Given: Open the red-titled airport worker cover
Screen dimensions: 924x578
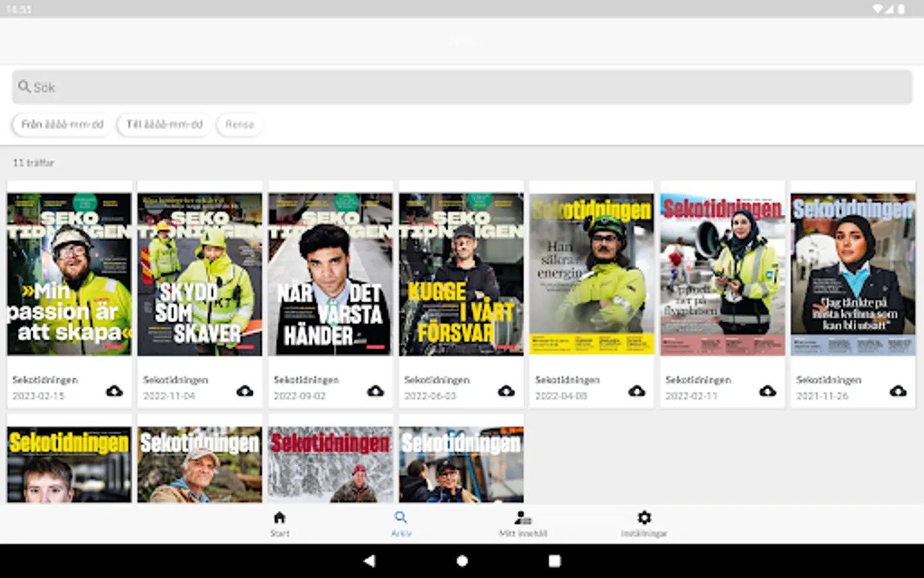Looking at the screenshot, I should [x=723, y=274].
